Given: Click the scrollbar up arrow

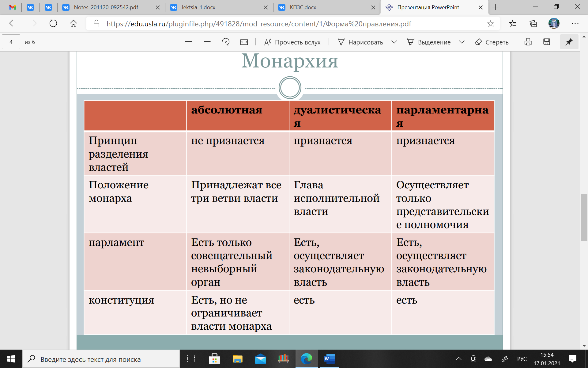Looking at the screenshot, I should pyautogui.click(x=584, y=36).
